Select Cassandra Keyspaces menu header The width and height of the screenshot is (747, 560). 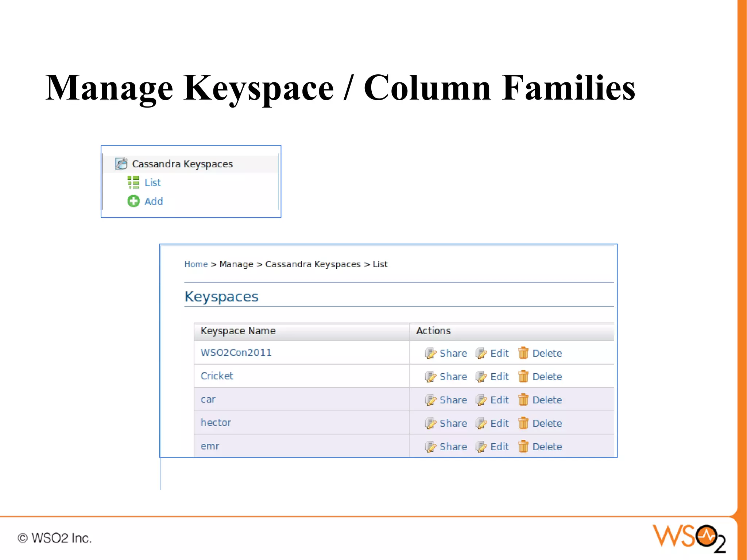coord(182,164)
